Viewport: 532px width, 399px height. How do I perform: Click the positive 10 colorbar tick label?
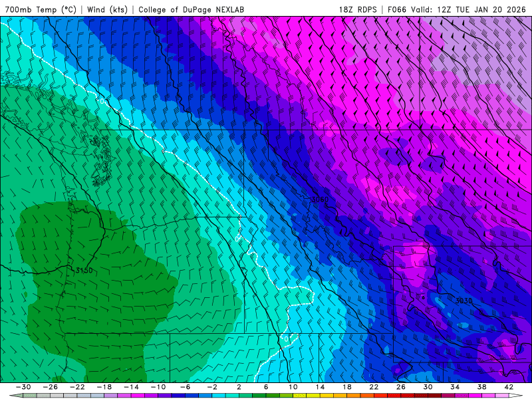tap(293, 387)
